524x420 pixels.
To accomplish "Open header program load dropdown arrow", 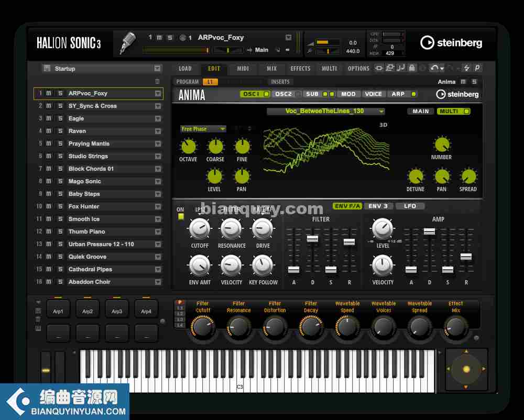I will 288,38.
